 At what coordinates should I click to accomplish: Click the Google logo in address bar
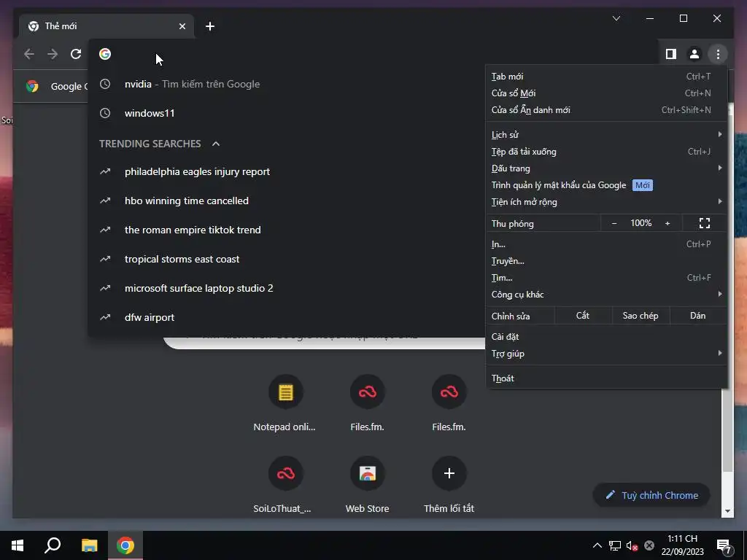[x=105, y=54]
